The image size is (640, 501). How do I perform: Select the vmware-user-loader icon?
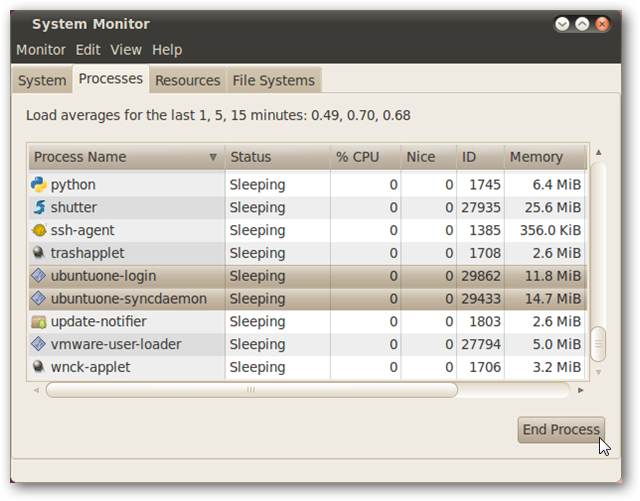[39, 344]
